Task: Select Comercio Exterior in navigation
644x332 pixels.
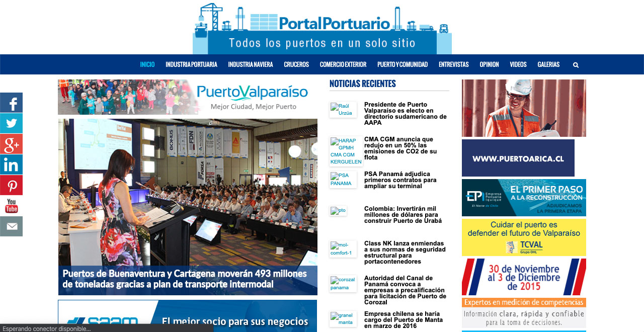Action: tap(343, 64)
